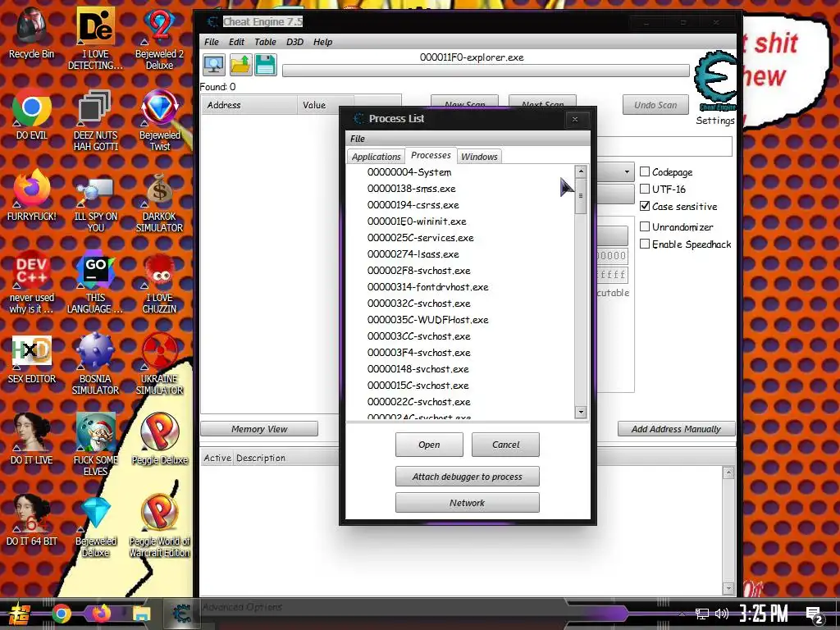Open UKRAINE SIMULATOR radiation icon
840x630 pixels.
(x=159, y=364)
